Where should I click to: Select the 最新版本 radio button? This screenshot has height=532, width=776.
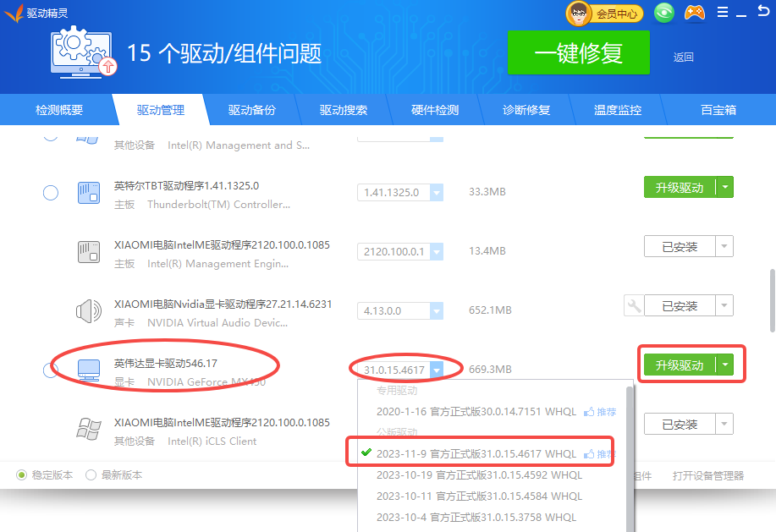pos(91,475)
